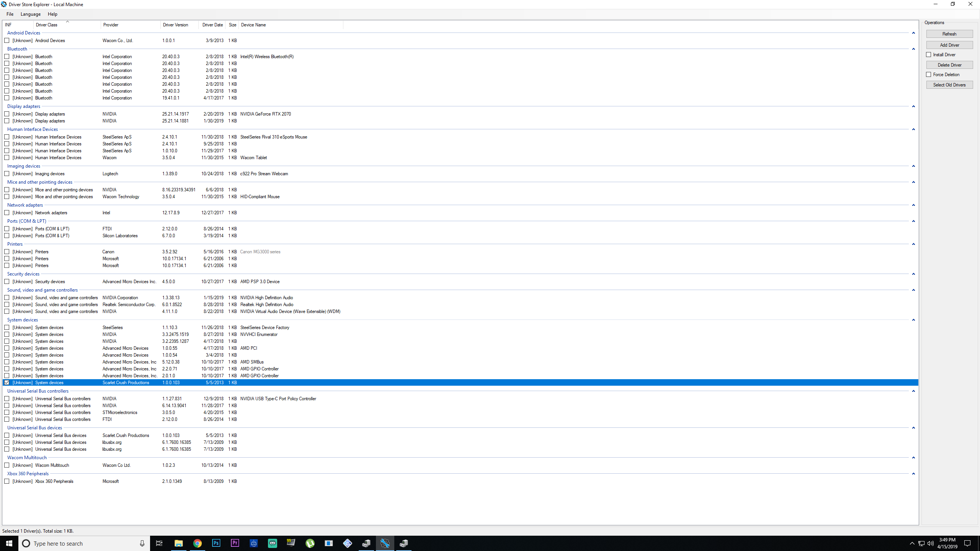Collapse the Bluetooth group arrow

pyautogui.click(x=913, y=49)
